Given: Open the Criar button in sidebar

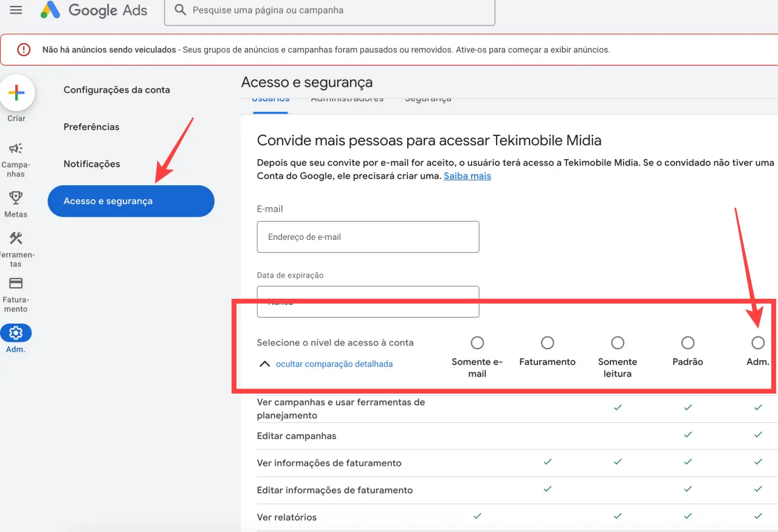Looking at the screenshot, I should tap(16, 92).
